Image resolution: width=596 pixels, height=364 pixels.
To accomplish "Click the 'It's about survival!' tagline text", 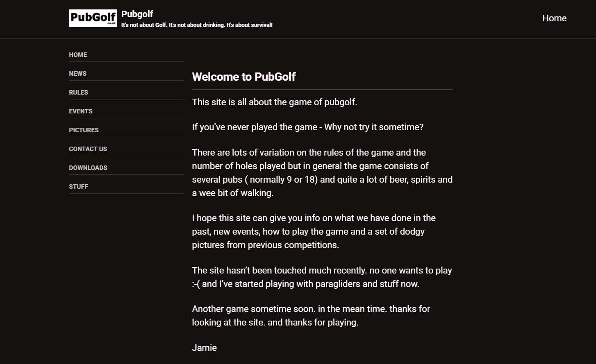I will coord(250,25).
